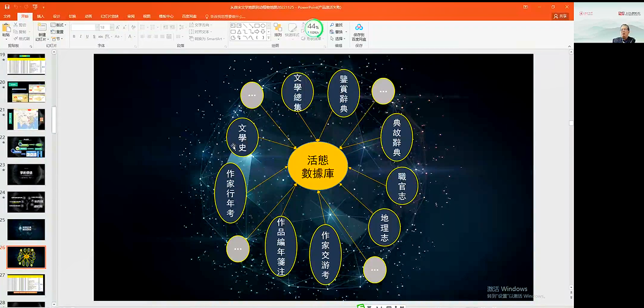Viewport: 644px width, 308px height.
Task: Click the Find (查找) magnifier icon
Action: point(332,25)
